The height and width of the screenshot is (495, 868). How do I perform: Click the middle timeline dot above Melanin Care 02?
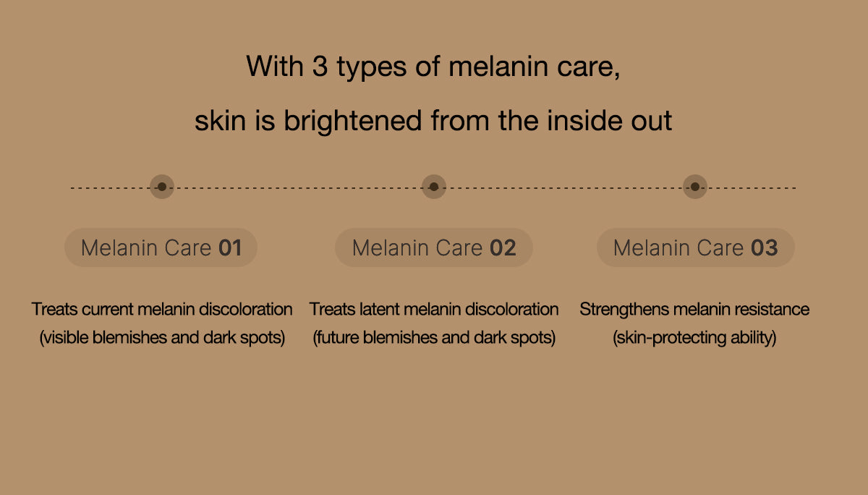point(434,187)
